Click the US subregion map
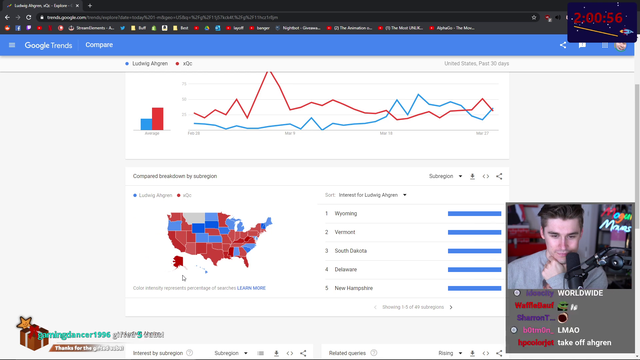The height and width of the screenshot is (360, 640). pyautogui.click(x=219, y=242)
